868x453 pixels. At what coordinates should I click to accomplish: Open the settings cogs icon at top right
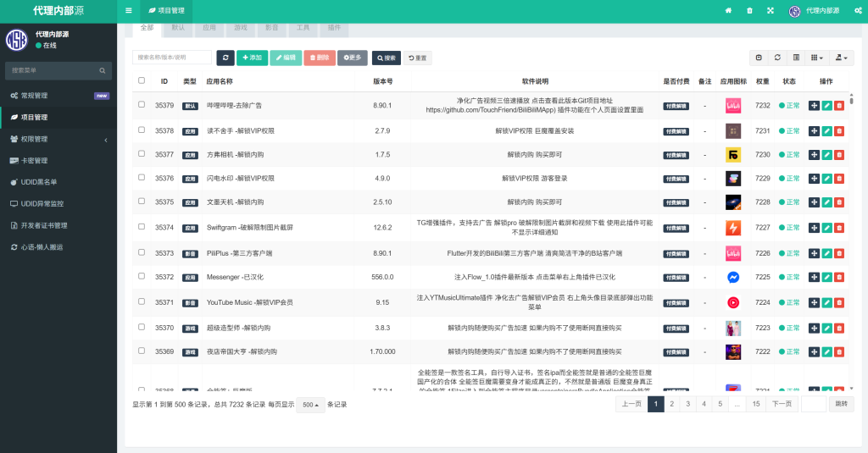(858, 10)
